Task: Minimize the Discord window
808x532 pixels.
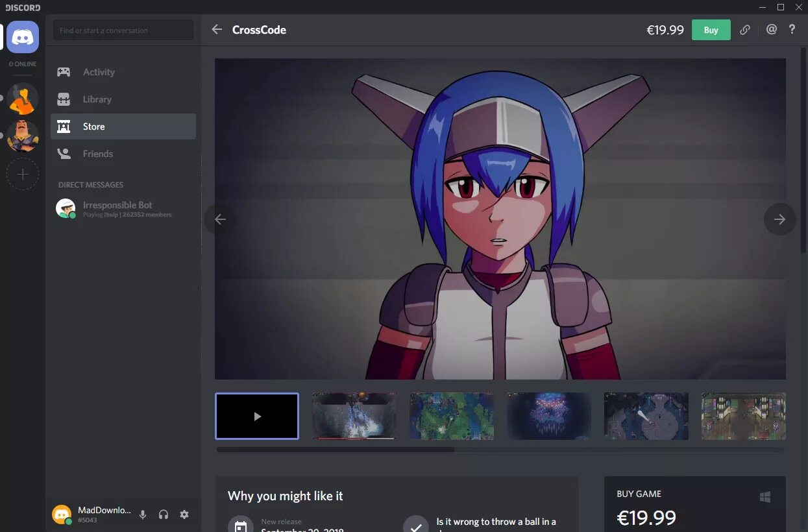Action: [762, 7]
